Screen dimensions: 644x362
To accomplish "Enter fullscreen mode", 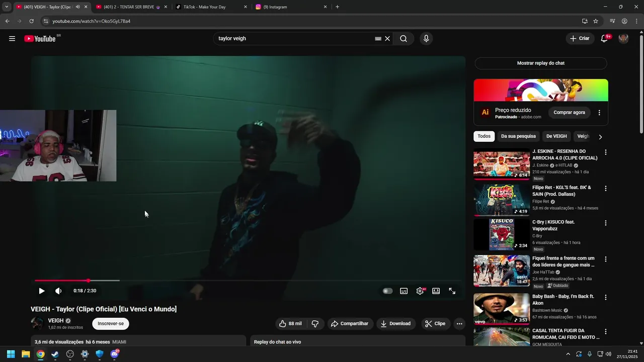I will click(452, 291).
